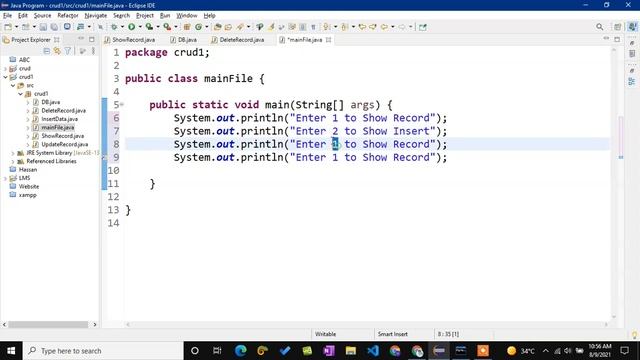Screen dimensions: 640x360
Task: Click the Search flashlight toolbar icon
Action: (x=240, y=27)
